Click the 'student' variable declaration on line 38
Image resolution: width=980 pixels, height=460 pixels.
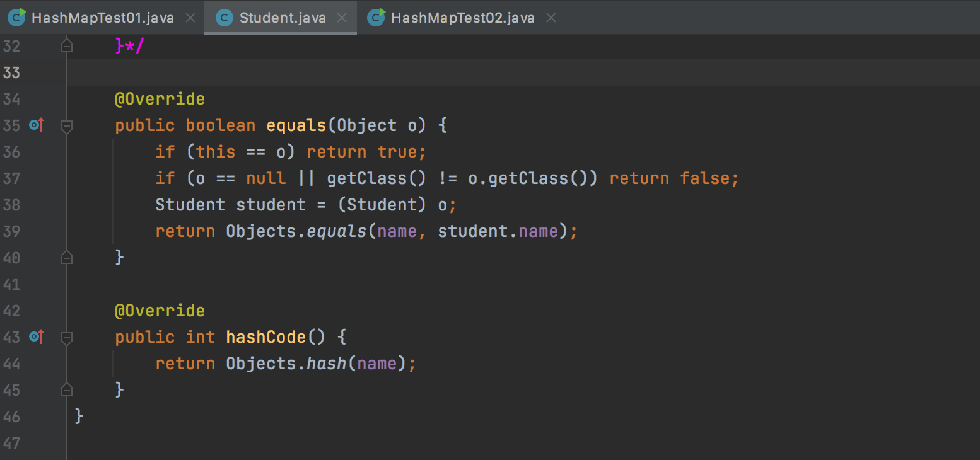coord(271,205)
